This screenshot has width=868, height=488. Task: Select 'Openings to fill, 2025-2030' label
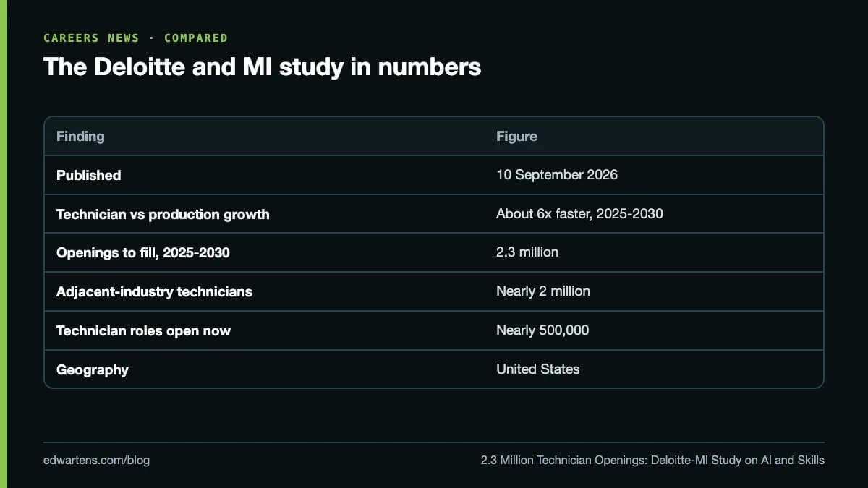143,253
